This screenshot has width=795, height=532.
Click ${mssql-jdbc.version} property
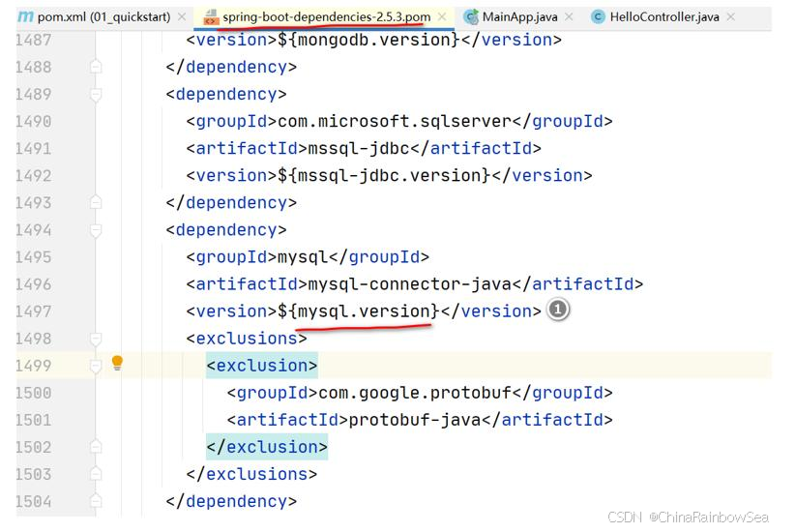click(384, 175)
